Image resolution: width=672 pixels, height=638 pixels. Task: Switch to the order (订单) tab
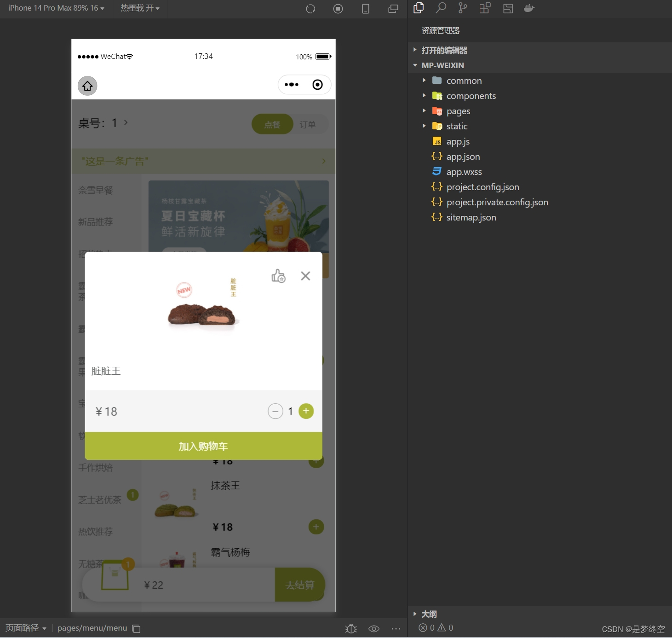pos(308,124)
